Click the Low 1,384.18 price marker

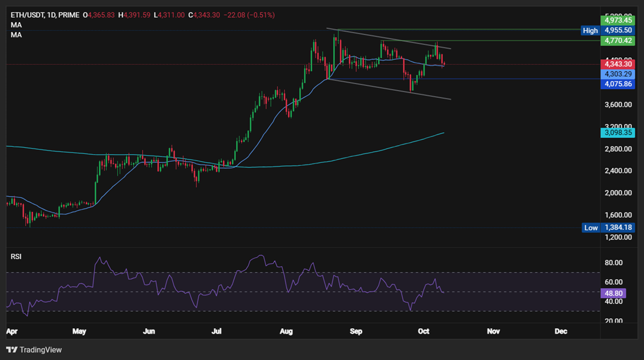coord(608,228)
